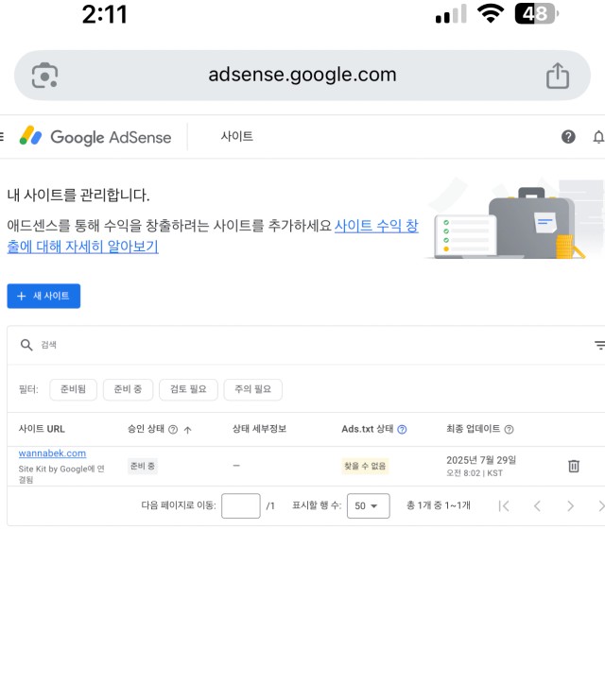
Task: Follow the 사이트 수익 창출 자세히 알아보기 link
Action: [x=213, y=236]
